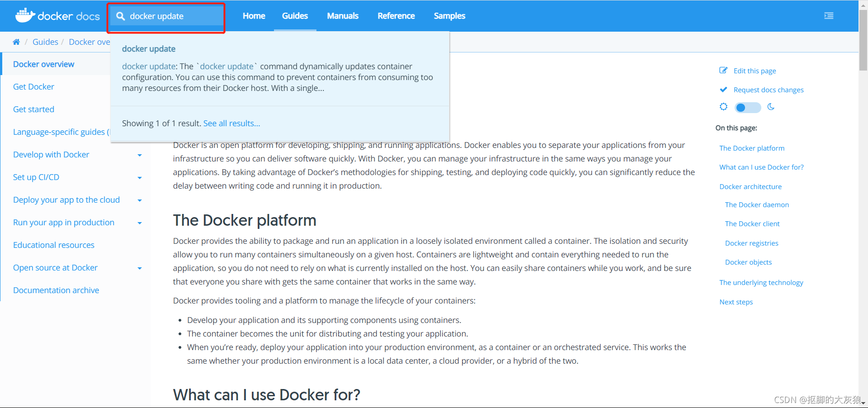This screenshot has width=868, height=408.
Task: Go to the Docker architecture section link
Action: [750, 186]
